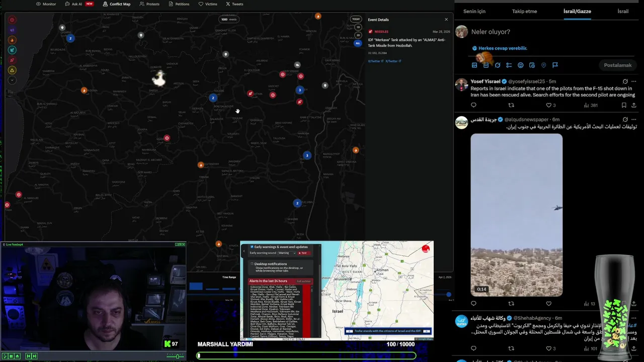The width and height of the screenshot is (644, 362).
Task: Open the Ask AI tab
Action: point(79,4)
